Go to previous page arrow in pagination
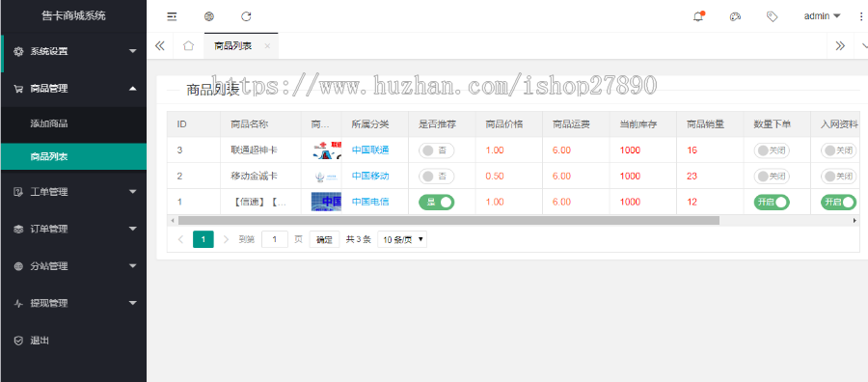868x382 pixels. pyautogui.click(x=180, y=240)
